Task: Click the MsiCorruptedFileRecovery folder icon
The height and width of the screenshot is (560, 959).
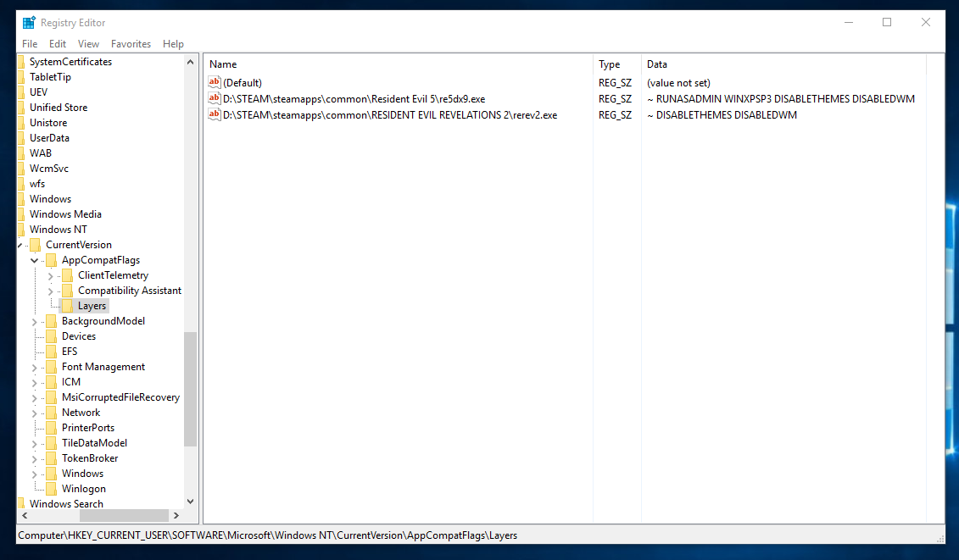Action: point(52,397)
